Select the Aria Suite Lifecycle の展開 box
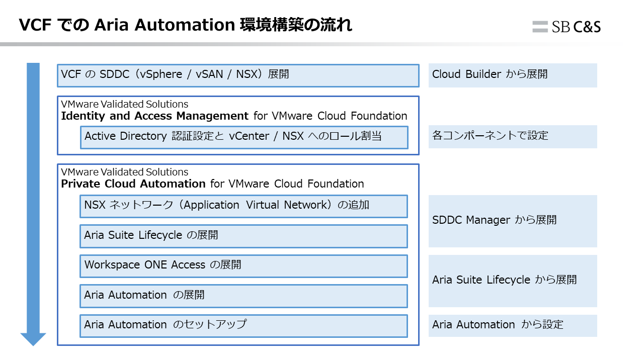 tap(244, 236)
